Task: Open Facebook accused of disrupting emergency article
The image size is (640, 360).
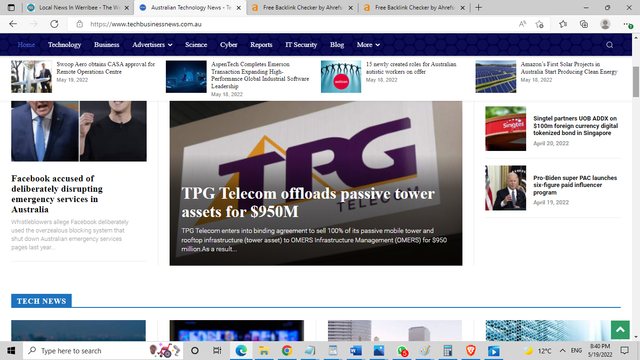Action: pyautogui.click(x=57, y=194)
